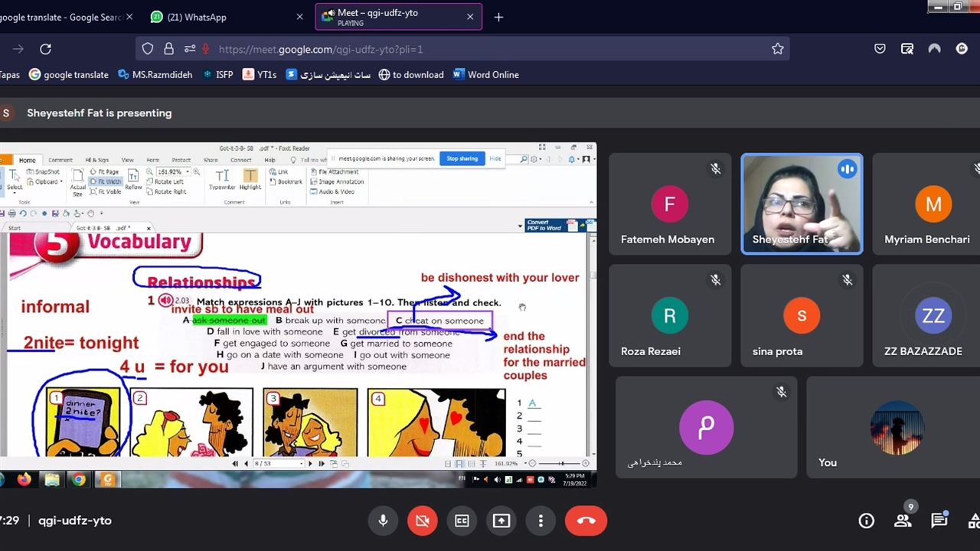Turn on camera in Meet call bar
The width and height of the screenshot is (980, 551).
(x=422, y=520)
